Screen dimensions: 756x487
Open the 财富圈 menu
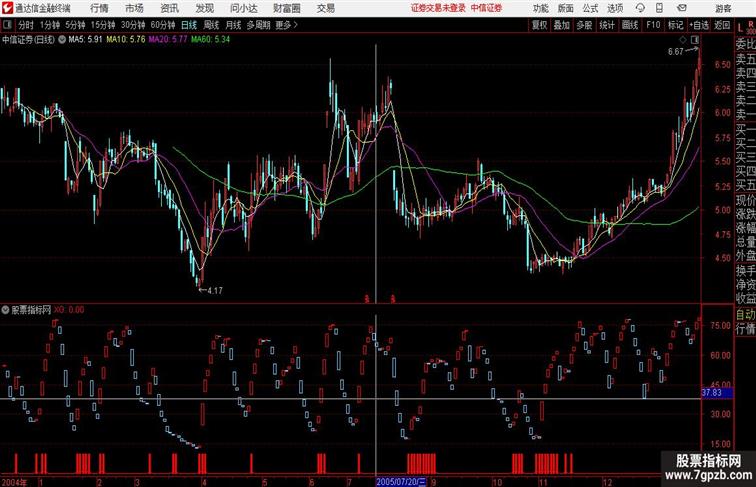(x=286, y=8)
